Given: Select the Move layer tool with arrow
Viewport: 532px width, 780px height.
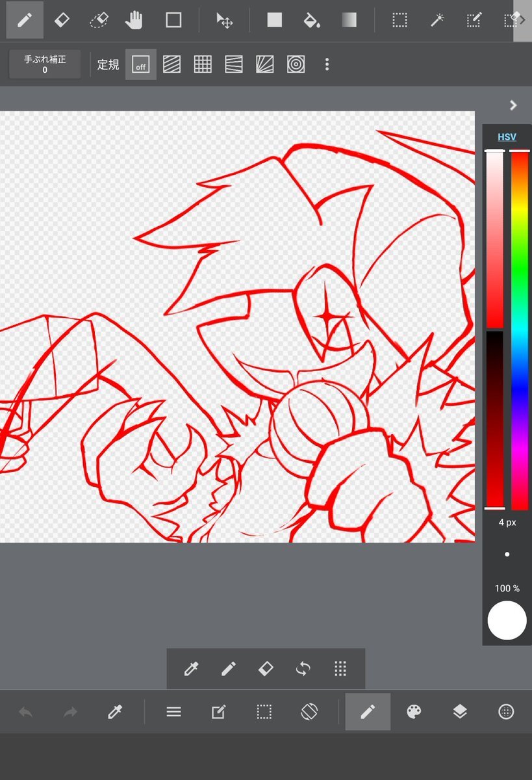Looking at the screenshot, I should coord(225,20).
